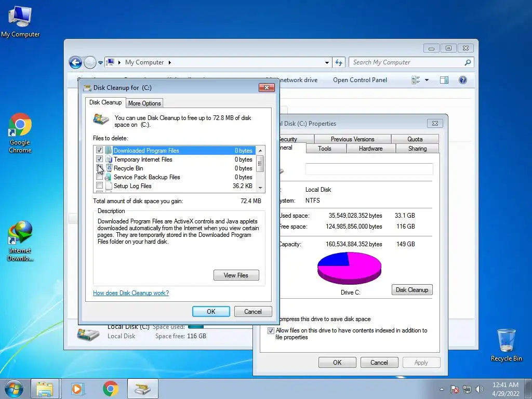Click Disk Cleanup button in Properties
Image resolution: width=532 pixels, height=399 pixels.
(x=412, y=290)
